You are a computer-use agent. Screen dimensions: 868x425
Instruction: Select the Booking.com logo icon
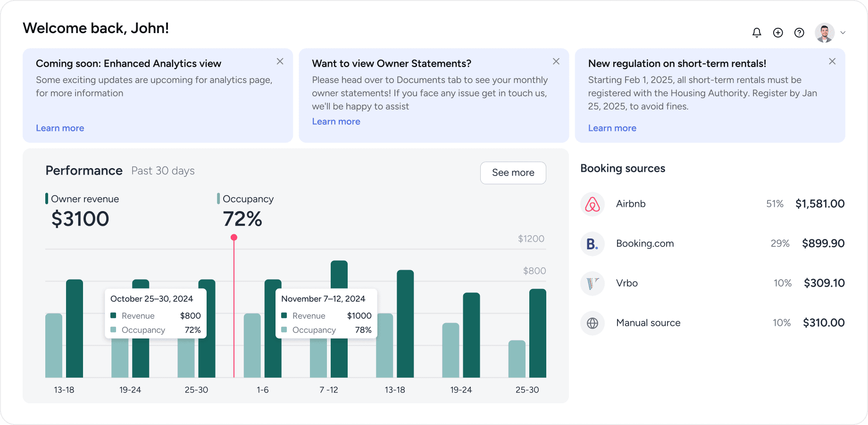click(x=593, y=244)
